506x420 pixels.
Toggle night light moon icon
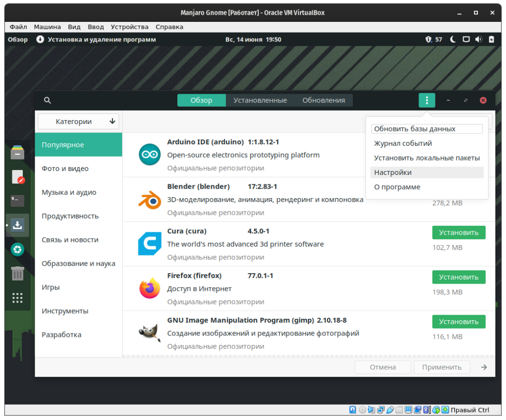(453, 40)
